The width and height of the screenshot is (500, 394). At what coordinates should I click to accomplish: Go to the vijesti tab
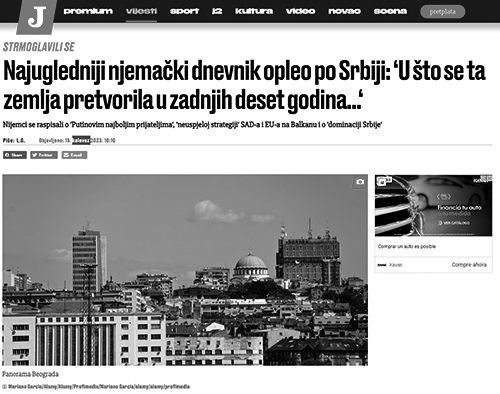pos(141,11)
